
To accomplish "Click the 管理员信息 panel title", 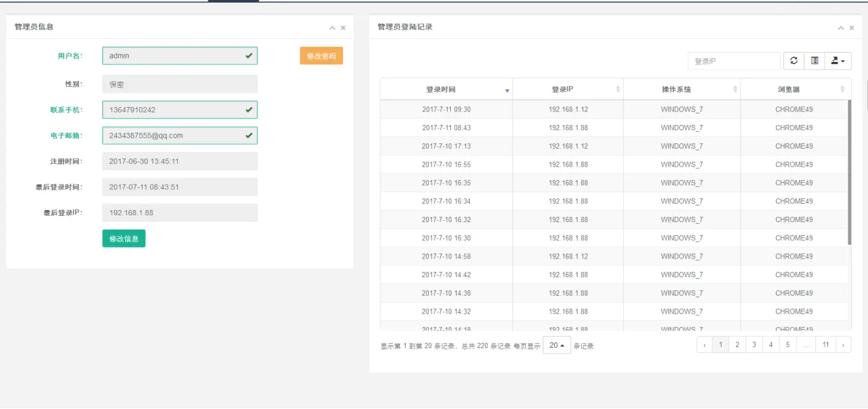I will (x=34, y=27).
